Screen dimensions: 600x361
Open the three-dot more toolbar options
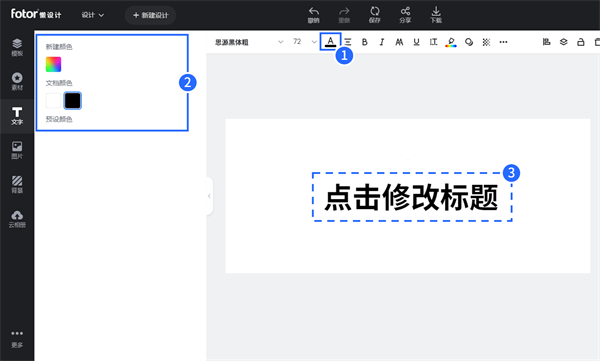click(503, 42)
